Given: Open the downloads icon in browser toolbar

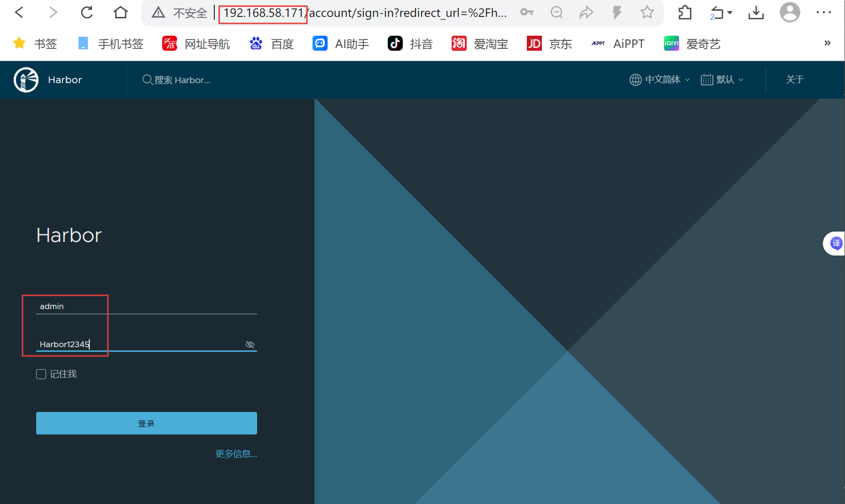Looking at the screenshot, I should 756,13.
